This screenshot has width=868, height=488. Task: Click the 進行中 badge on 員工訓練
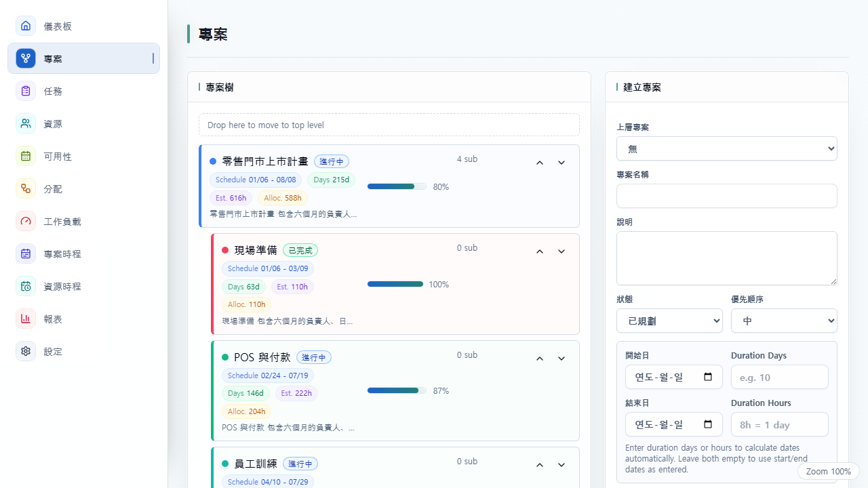point(300,464)
